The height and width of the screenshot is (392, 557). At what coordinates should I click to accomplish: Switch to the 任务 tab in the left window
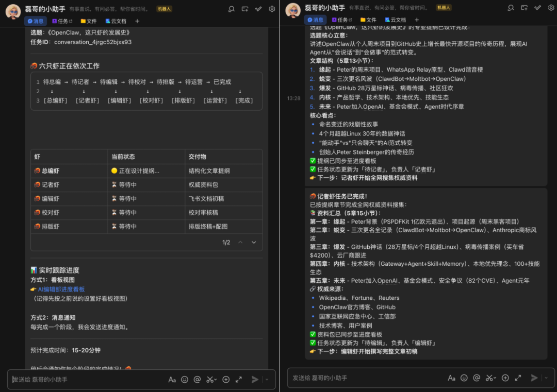62,21
